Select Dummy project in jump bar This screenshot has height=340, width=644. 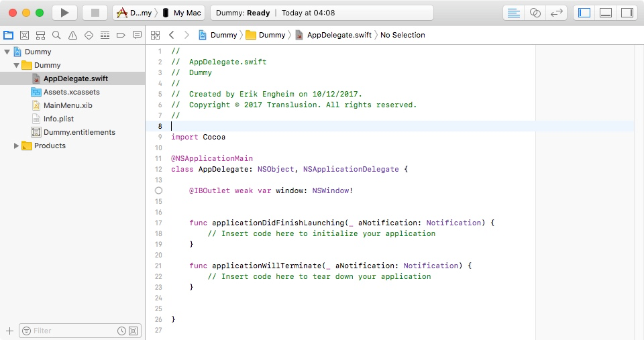click(x=218, y=35)
